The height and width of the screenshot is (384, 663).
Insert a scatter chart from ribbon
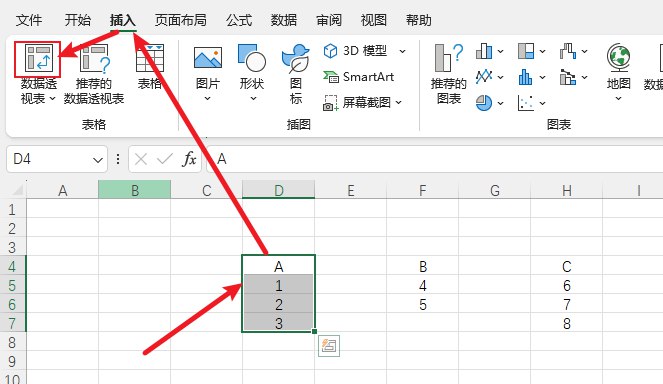[x=526, y=103]
